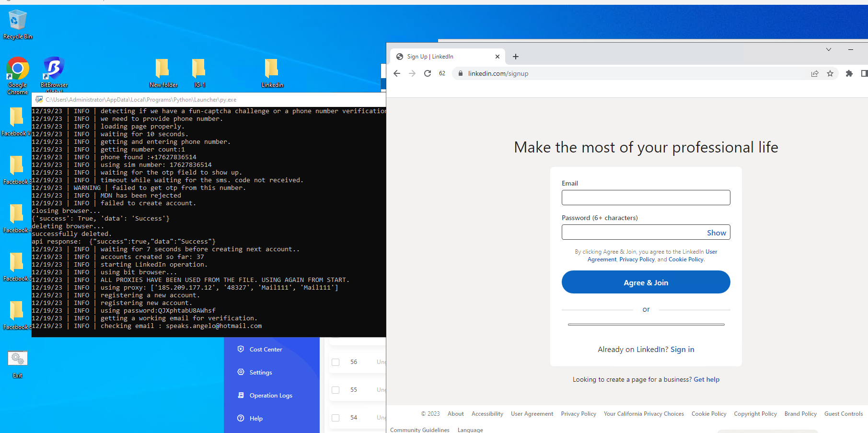Image resolution: width=868 pixels, height=433 pixels.
Task: Share this page from the address bar
Action: (815, 73)
